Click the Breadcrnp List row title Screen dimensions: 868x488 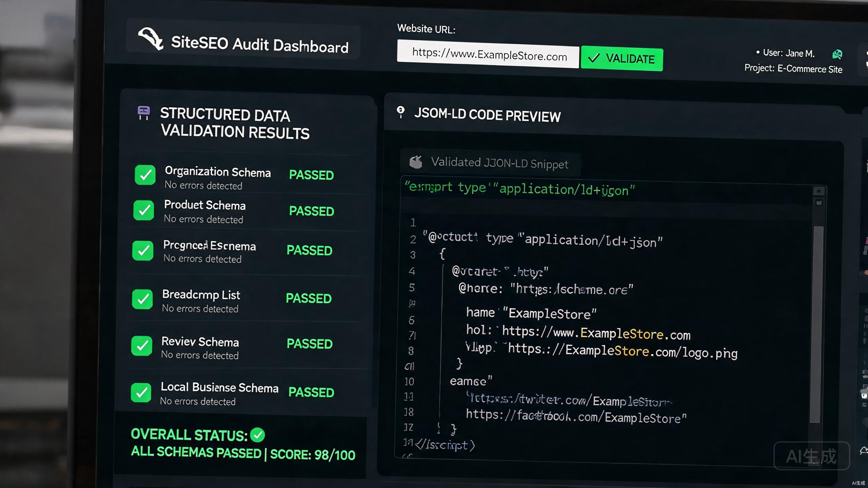[201, 295]
